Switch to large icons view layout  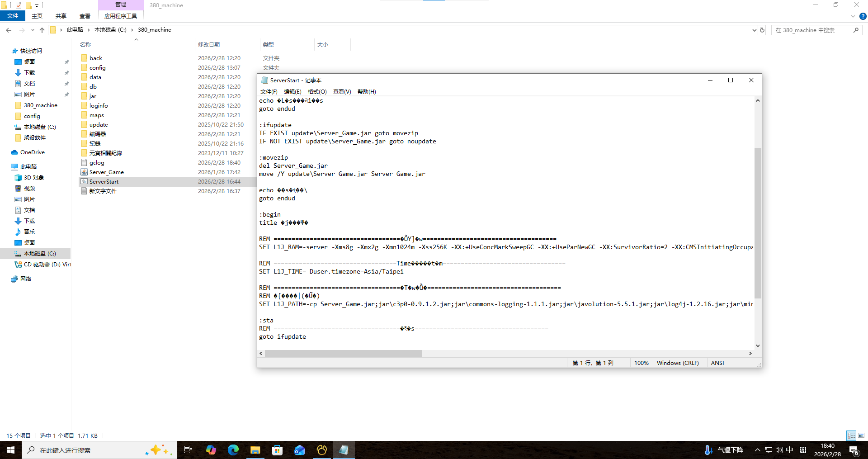coord(861,435)
